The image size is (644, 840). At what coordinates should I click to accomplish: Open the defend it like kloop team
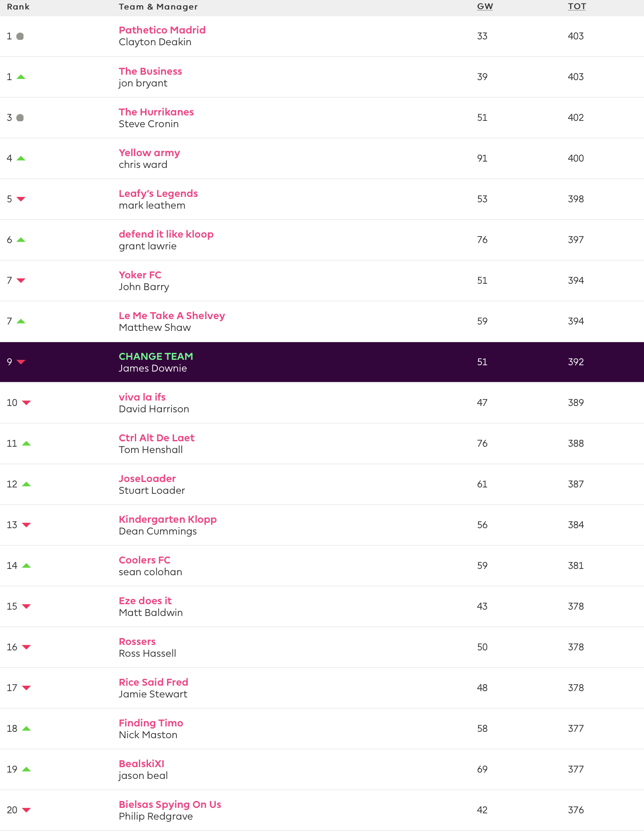(x=166, y=234)
